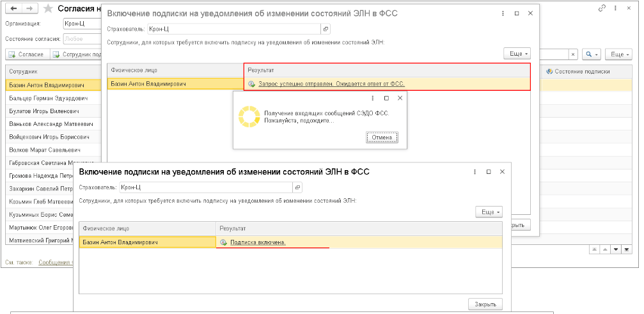Image resolution: width=644 pixels, height=314 pixels.
Task: Expand the Еще menu in bottom dialog
Action: point(489,212)
